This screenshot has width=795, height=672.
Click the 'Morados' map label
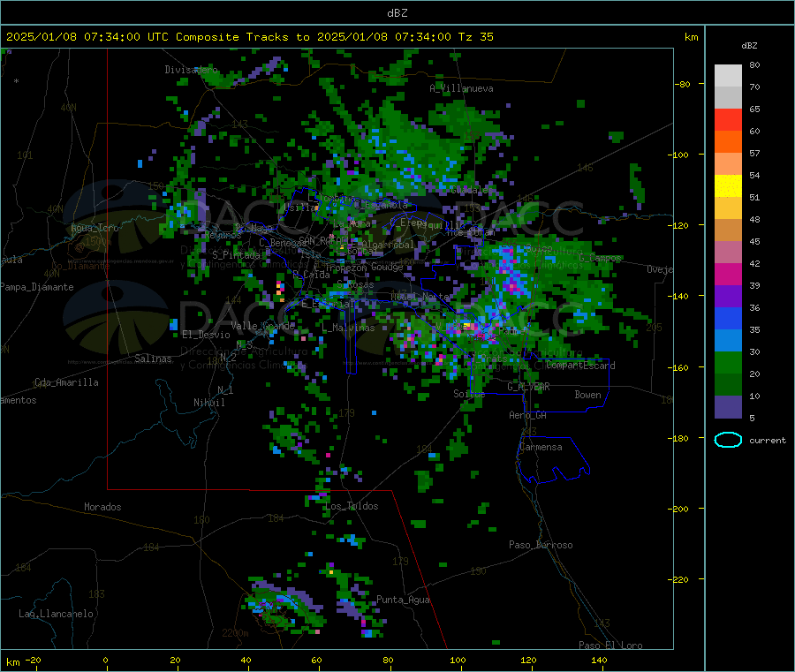coord(102,507)
